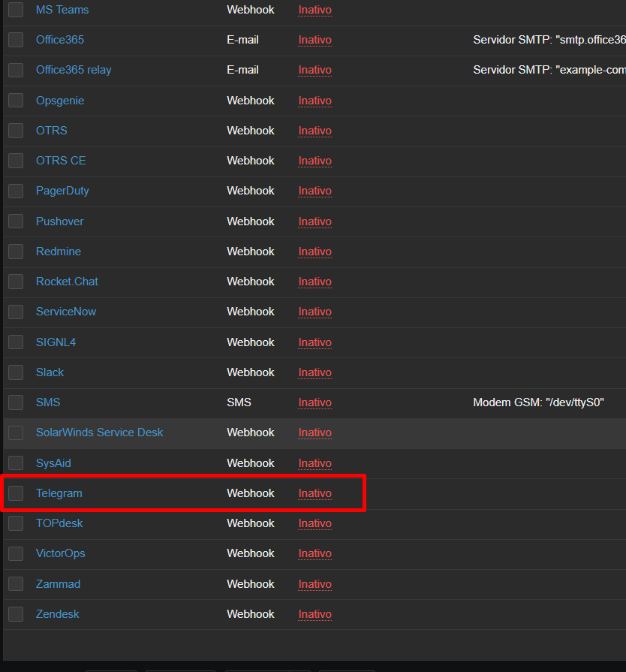This screenshot has height=672, width=626.
Task: Toggle the Inativo status for MS Teams
Action: 315,10
